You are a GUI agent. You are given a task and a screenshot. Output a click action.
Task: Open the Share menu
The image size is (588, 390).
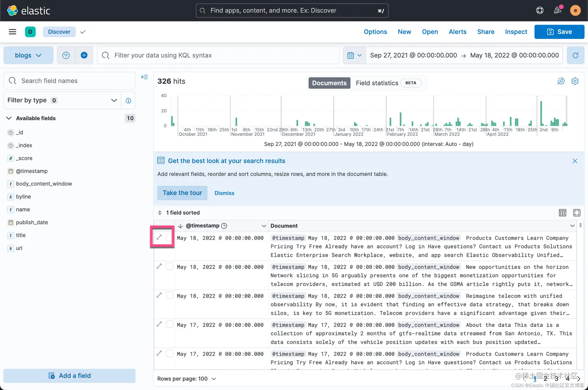pos(486,32)
